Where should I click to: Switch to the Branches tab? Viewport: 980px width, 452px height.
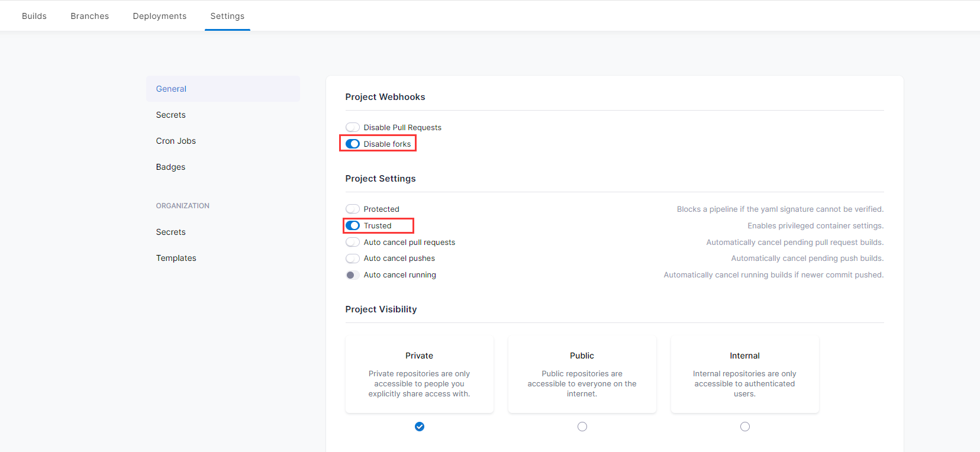pyautogui.click(x=90, y=16)
